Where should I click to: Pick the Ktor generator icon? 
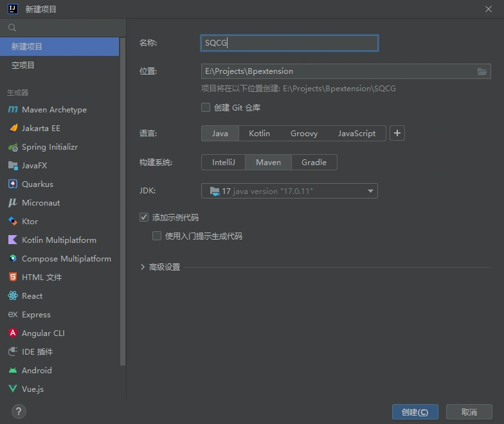[12, 222]
